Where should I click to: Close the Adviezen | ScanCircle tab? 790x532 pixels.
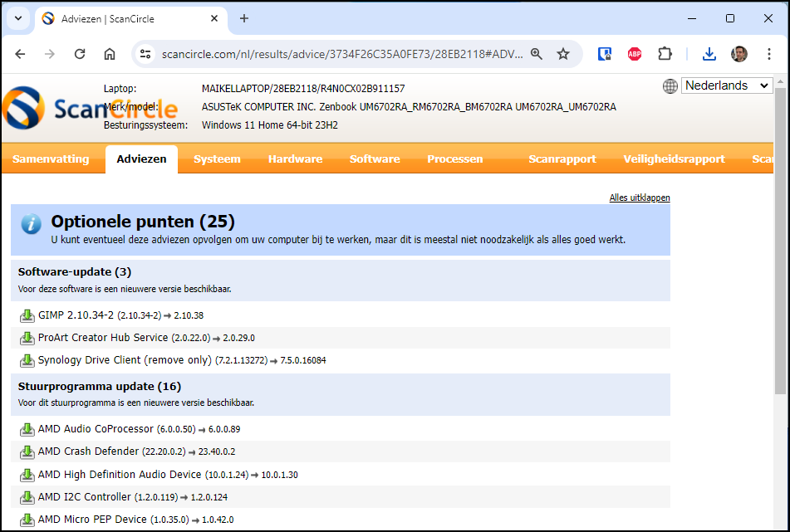coord(214,18)
